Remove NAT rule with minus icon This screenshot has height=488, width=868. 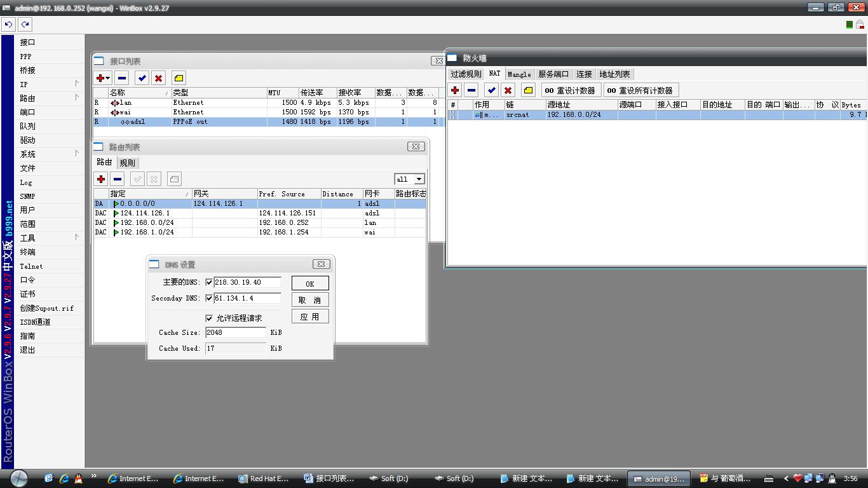[x=471, y=90]
